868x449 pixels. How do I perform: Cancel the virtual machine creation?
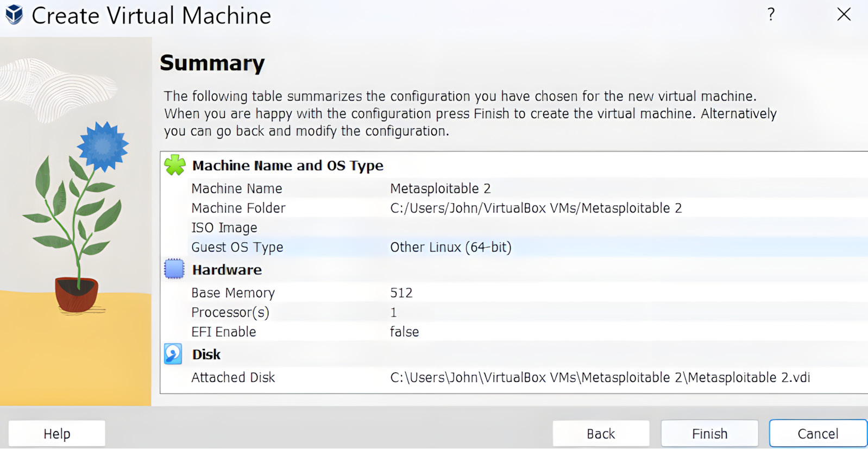tap(817, 433)
